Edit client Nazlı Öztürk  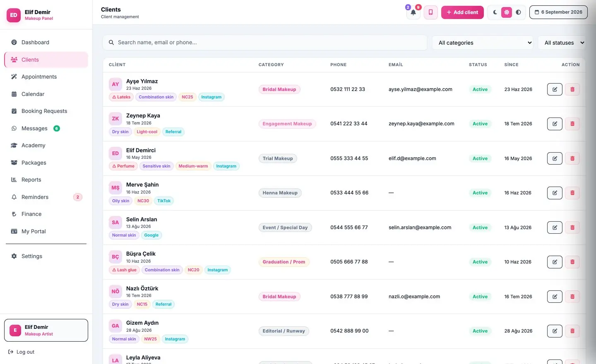pos(555,297)
